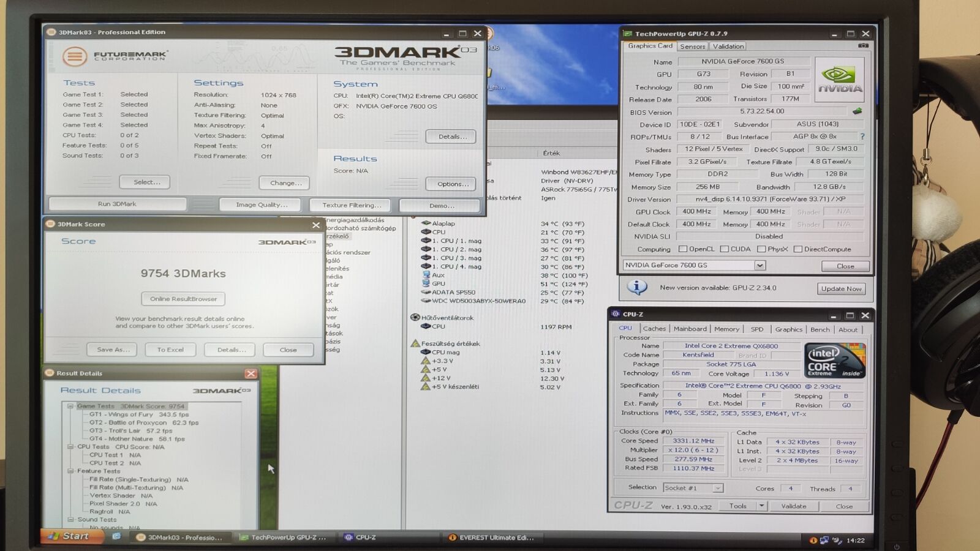Click the NVIDIA logo in GPU-Z

tap(840, 80)
